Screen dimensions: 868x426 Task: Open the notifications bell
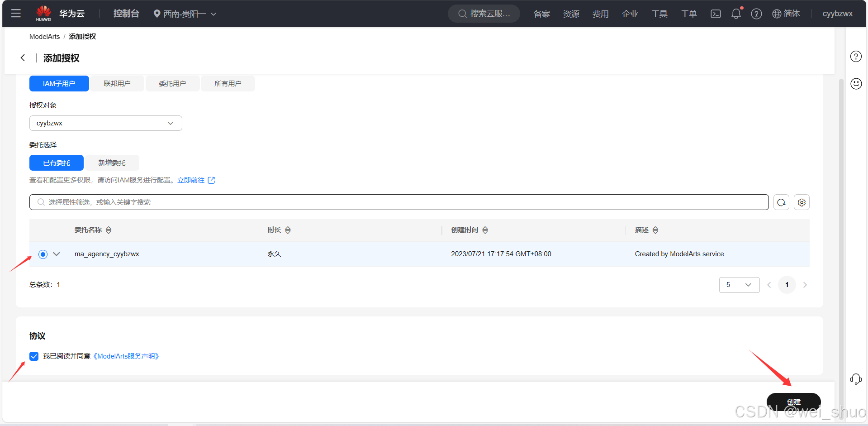736,14
